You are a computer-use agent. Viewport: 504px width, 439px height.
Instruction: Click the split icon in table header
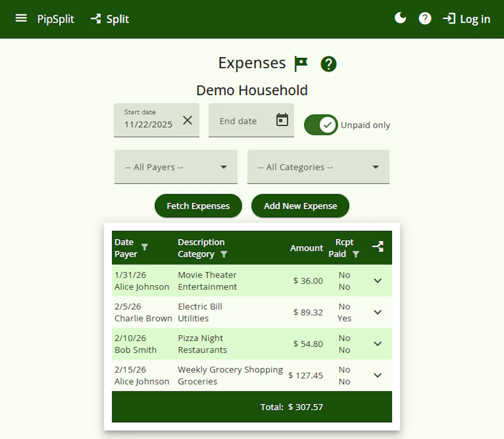[x=378, y=247]
